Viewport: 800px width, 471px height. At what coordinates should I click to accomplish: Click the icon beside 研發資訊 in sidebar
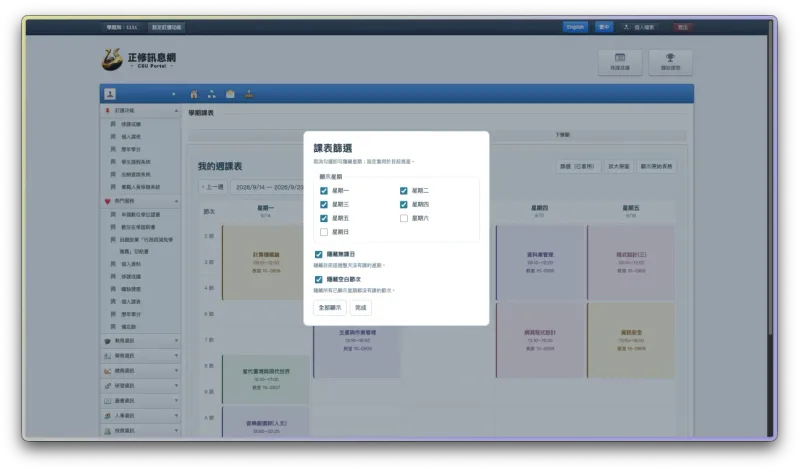tap(107, 386)
